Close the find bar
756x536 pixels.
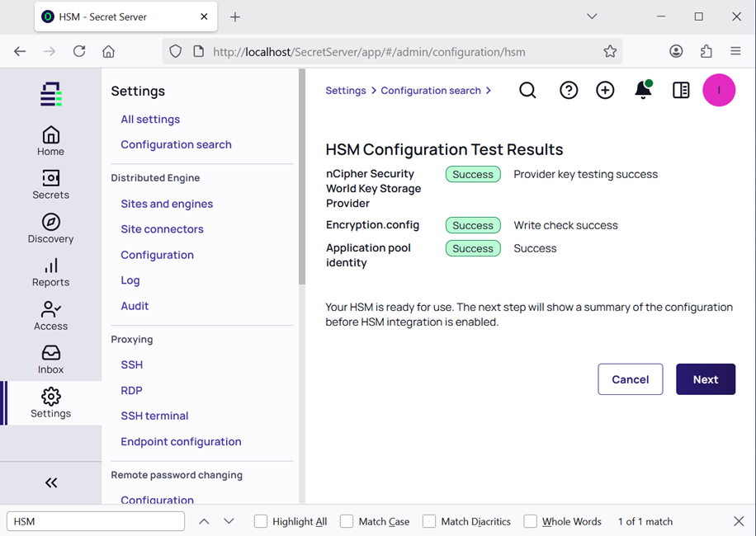point(739,521)
